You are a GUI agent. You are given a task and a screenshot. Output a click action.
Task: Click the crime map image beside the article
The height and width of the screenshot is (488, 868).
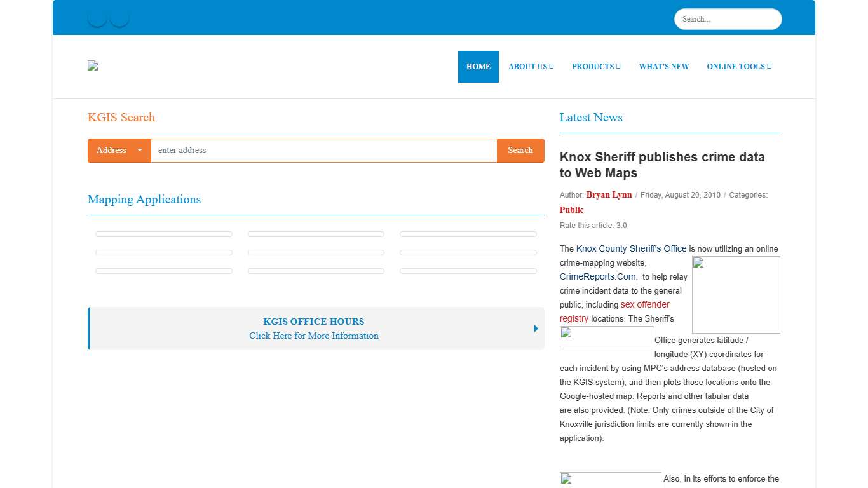(x=736, y=294)
